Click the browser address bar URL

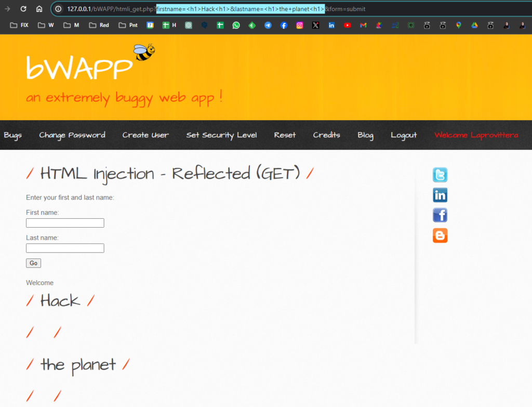pos(216,9)
